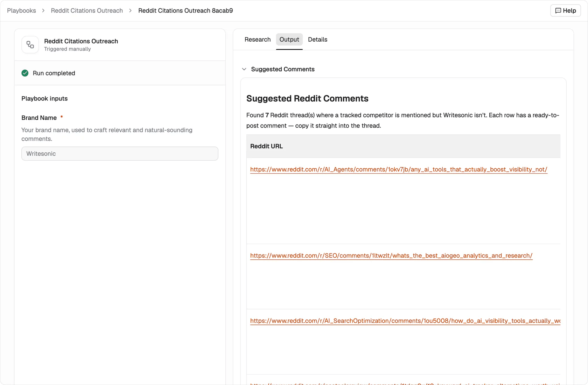Screen dimensions: 588x385
Task: Click the Reddit Citations Outreach playbook icon
Action: [30, 45]
